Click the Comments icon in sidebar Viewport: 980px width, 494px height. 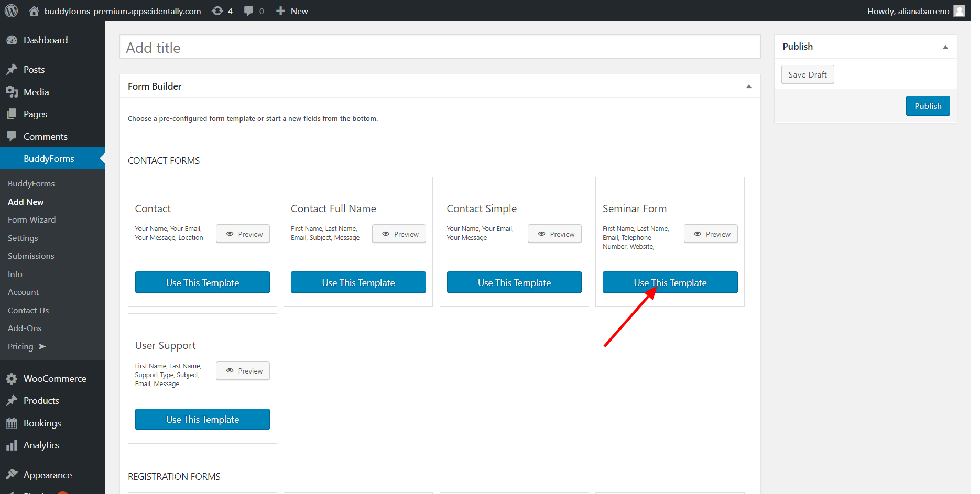point(12,137)
